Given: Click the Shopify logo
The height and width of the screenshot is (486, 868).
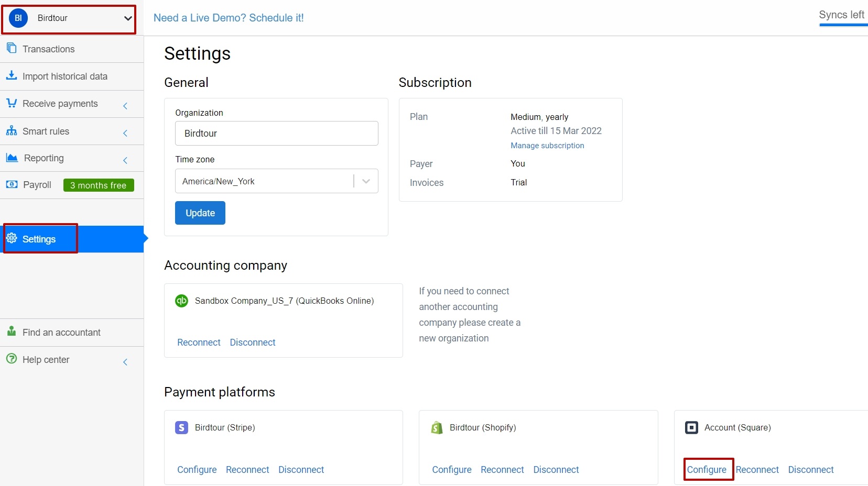Looking at the screenshot, I should (437, 427).
